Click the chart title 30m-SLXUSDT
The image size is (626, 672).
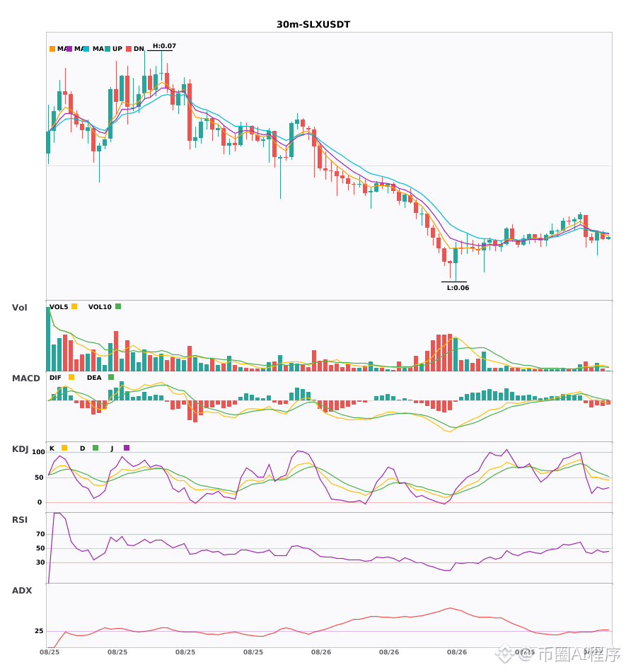(x=313, y=25)
